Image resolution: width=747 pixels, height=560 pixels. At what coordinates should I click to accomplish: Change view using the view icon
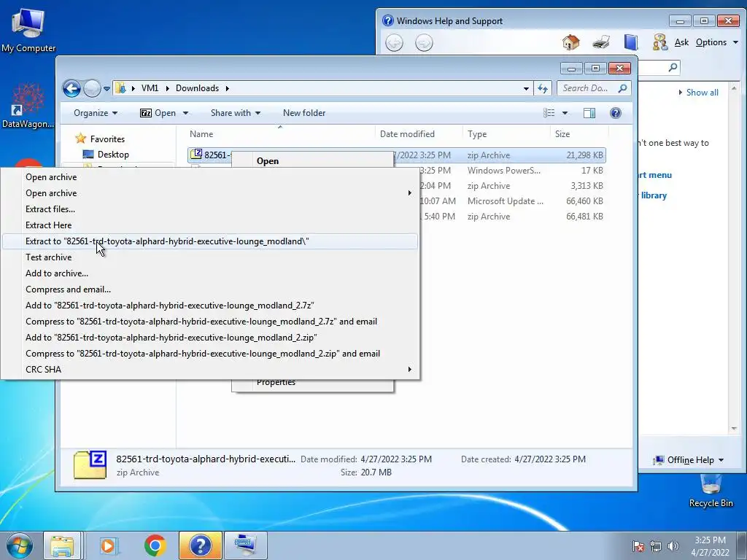click(x=549, y=113)
